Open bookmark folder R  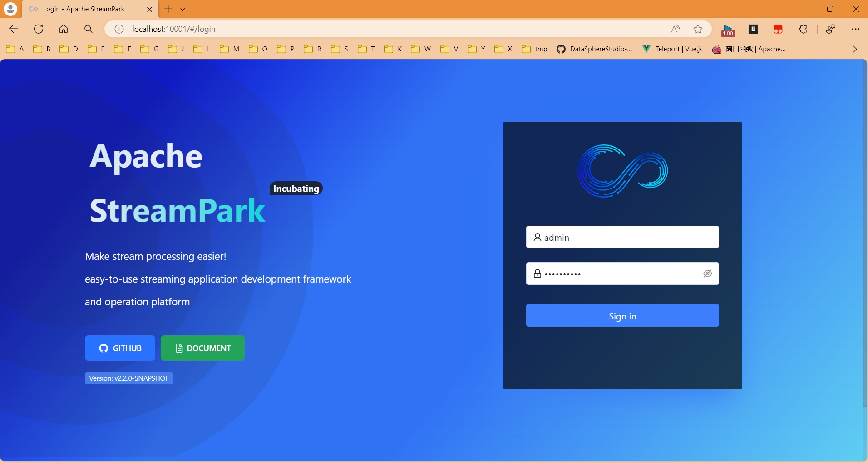[313, 49]
